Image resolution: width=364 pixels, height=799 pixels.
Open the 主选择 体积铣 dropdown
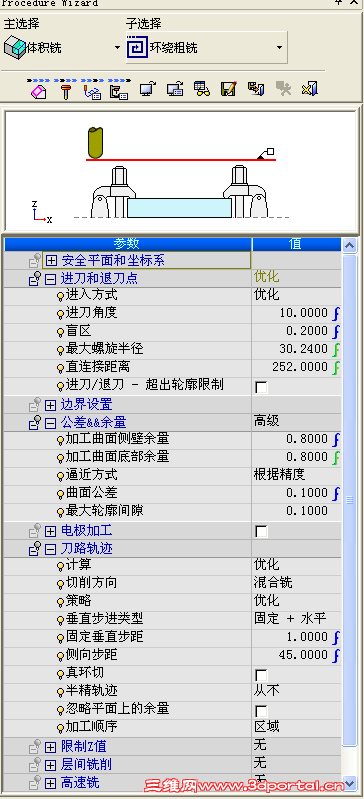tap(117, 48)
